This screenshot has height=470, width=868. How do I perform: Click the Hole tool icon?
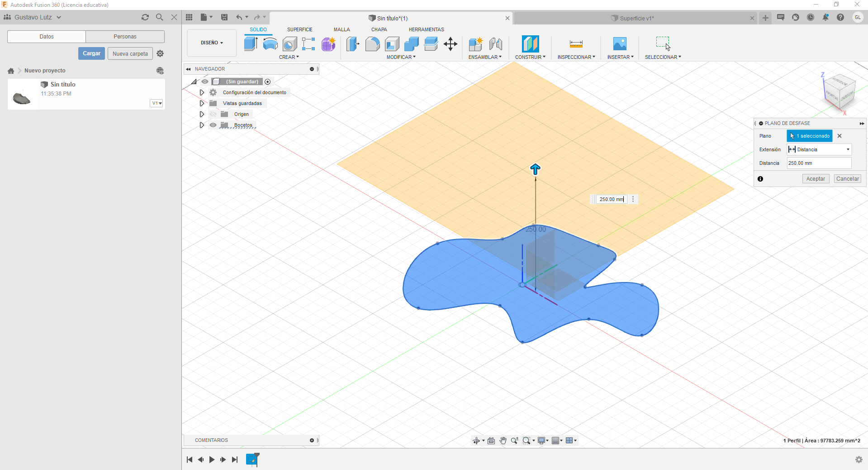(x=289, y=44)
